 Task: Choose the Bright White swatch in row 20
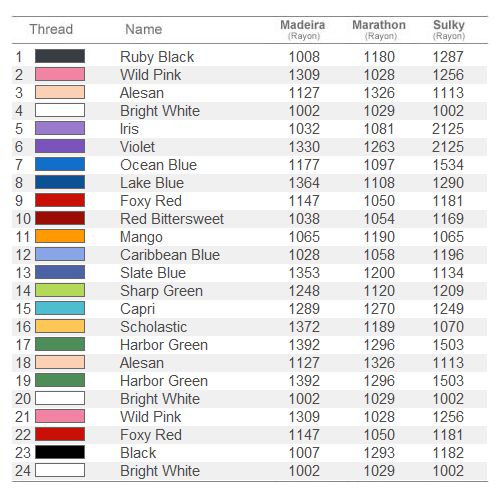tap(60, 398)
